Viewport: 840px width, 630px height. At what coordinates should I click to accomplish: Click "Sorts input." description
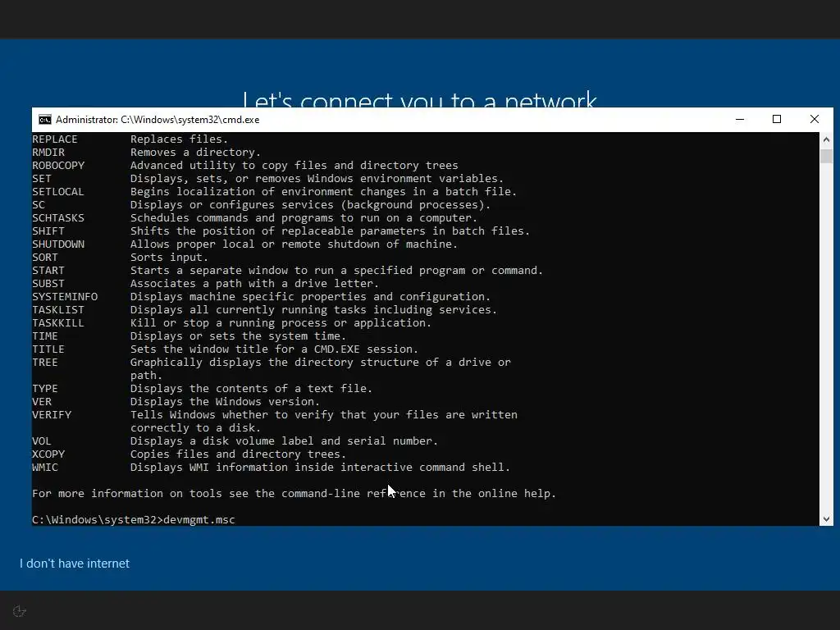click(x=169, y=258)
